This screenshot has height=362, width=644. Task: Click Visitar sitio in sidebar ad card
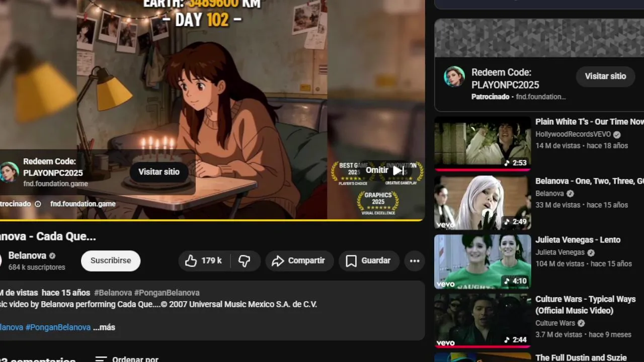coord(605,76)
